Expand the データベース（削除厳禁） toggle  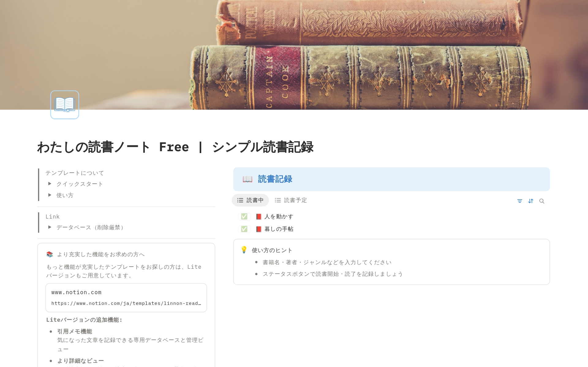[x=50, y=227]
